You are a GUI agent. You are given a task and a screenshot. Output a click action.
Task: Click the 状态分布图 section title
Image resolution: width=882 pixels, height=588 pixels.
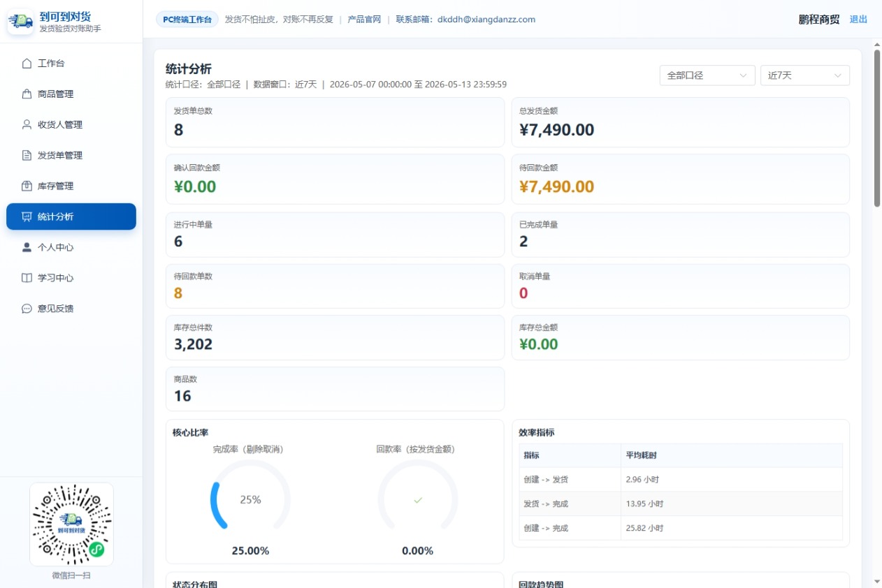[x=195, y=584]
